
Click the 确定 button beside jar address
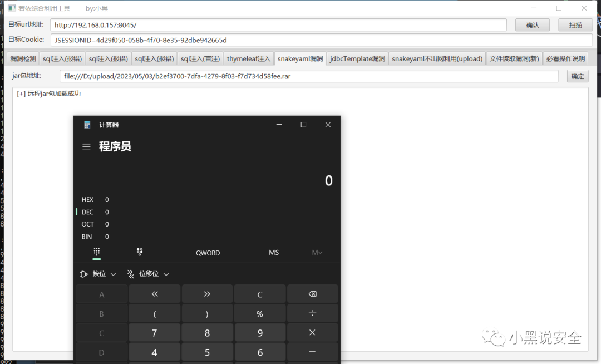[x=578, y=76]
